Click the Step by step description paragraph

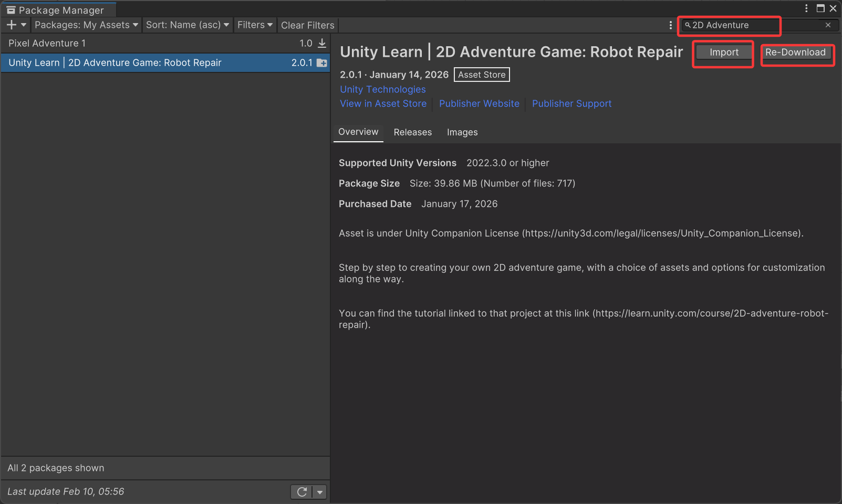(x=582, y=273)
